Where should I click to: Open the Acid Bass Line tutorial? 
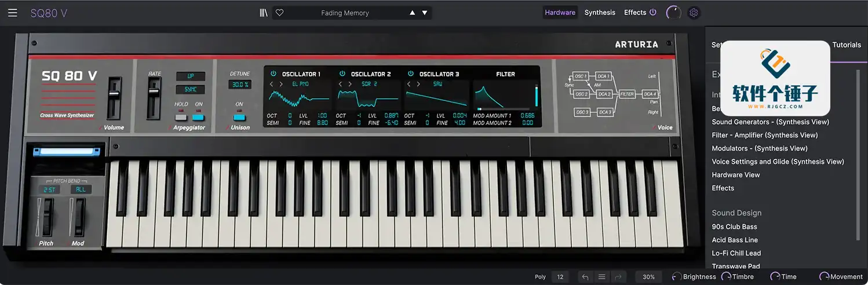click(x=735, y=240)
